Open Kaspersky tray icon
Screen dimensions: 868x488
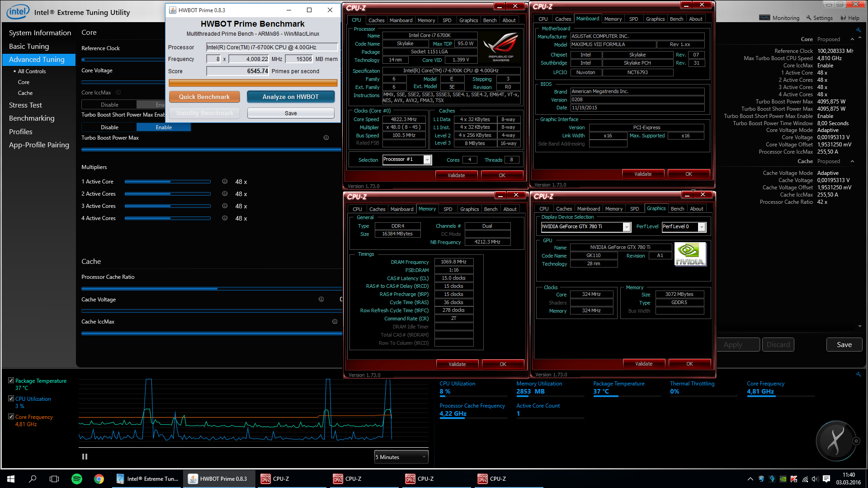coord(794,479)
